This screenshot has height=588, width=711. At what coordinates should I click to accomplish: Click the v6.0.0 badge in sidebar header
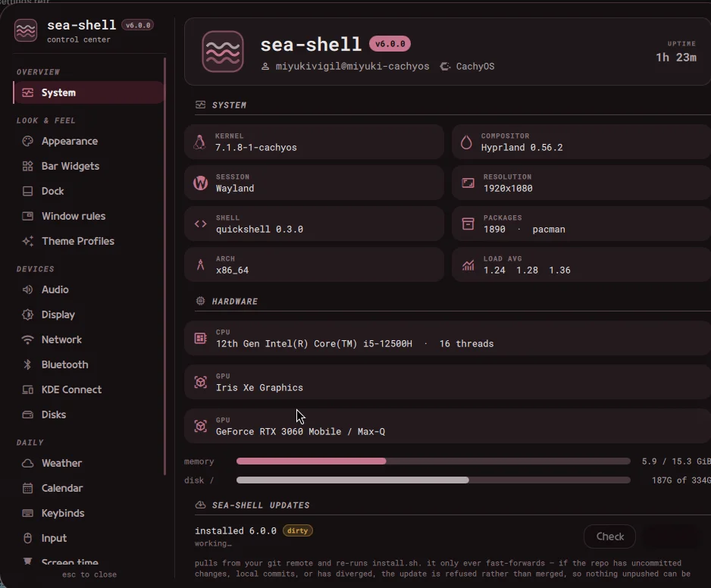[138, 26]
